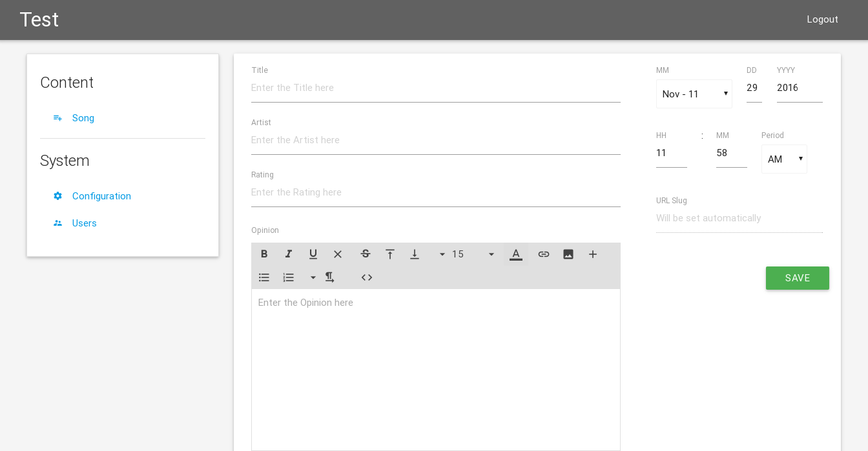Toggle strikethrough formatting
The image size is (868, 451).
(x=366, y=254)
